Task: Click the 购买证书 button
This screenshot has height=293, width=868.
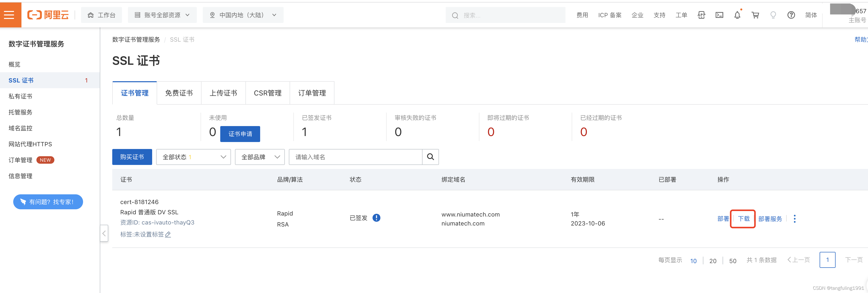Action: 132,157
